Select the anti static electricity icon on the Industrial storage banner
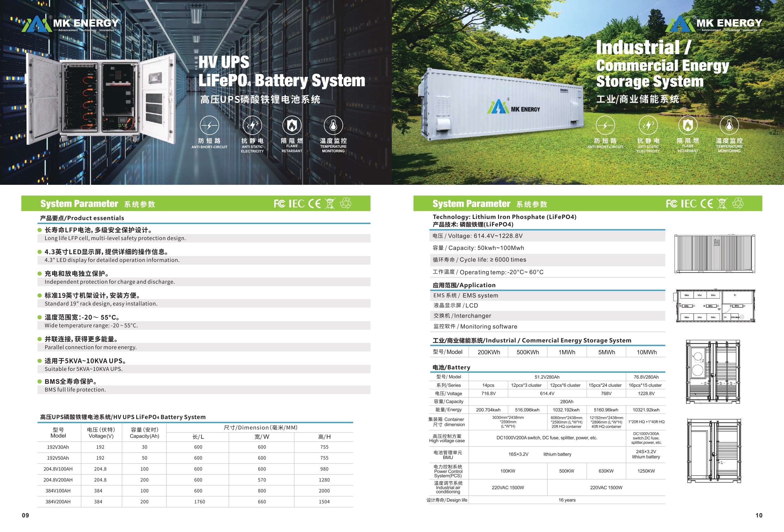Viewport: 784px width, 532px height. coord(648,125)
